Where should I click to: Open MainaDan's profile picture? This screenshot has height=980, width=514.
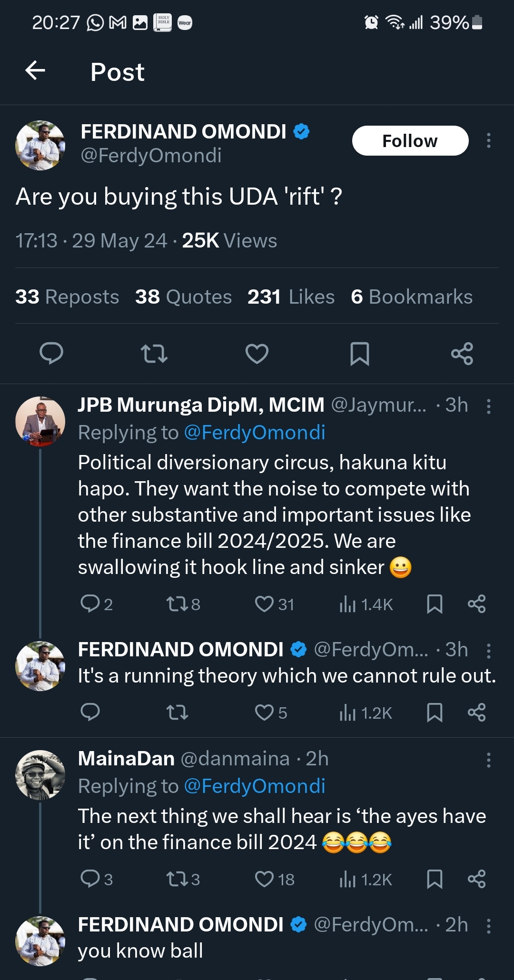(x=40, y=775)
